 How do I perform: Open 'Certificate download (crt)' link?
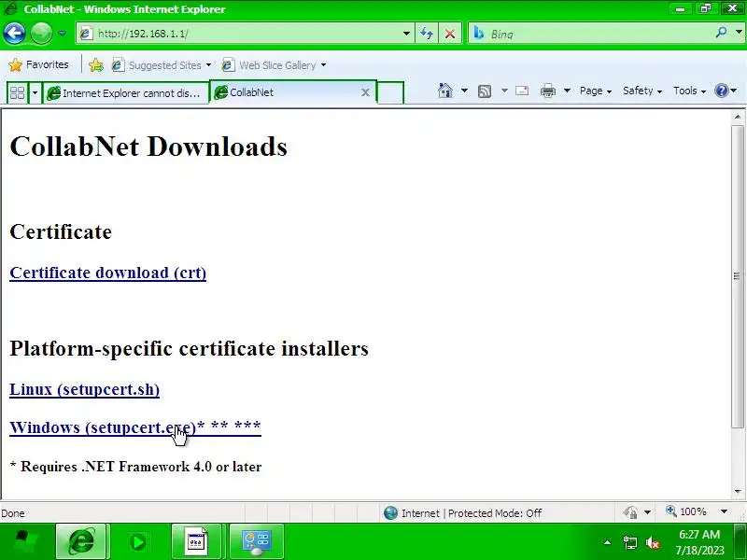pos(107,273)
